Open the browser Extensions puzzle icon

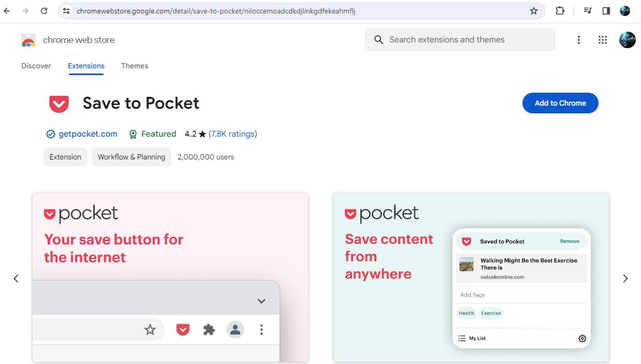tap(560, 11)
